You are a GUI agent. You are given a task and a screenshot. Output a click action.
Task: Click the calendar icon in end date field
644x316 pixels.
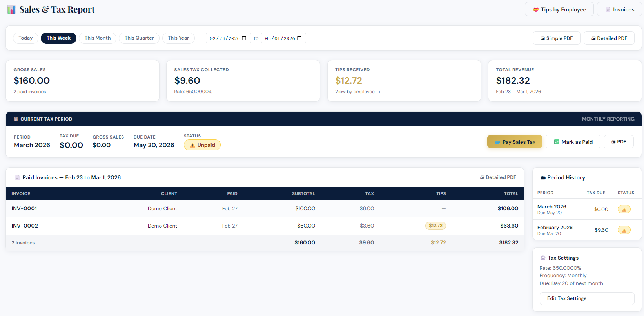click(299, 38)
